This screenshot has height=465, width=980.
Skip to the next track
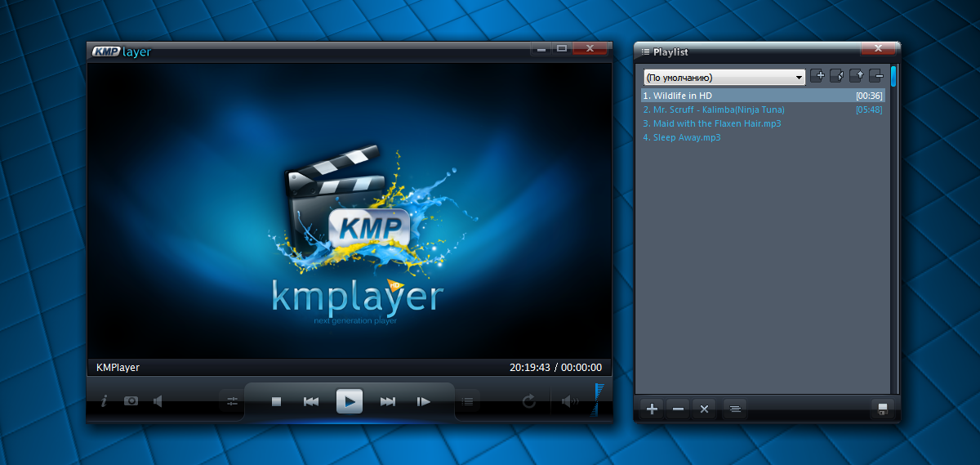(x=388, y=401)
